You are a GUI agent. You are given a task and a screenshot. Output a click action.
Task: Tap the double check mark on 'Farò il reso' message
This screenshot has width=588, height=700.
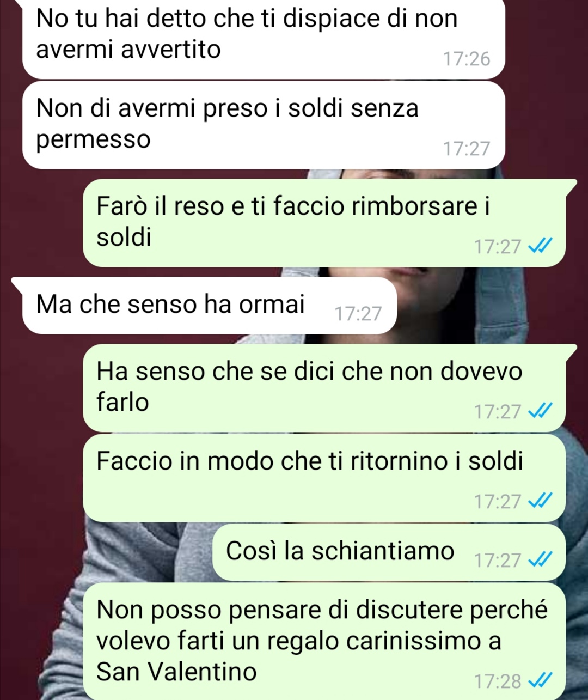click(541, 246)
